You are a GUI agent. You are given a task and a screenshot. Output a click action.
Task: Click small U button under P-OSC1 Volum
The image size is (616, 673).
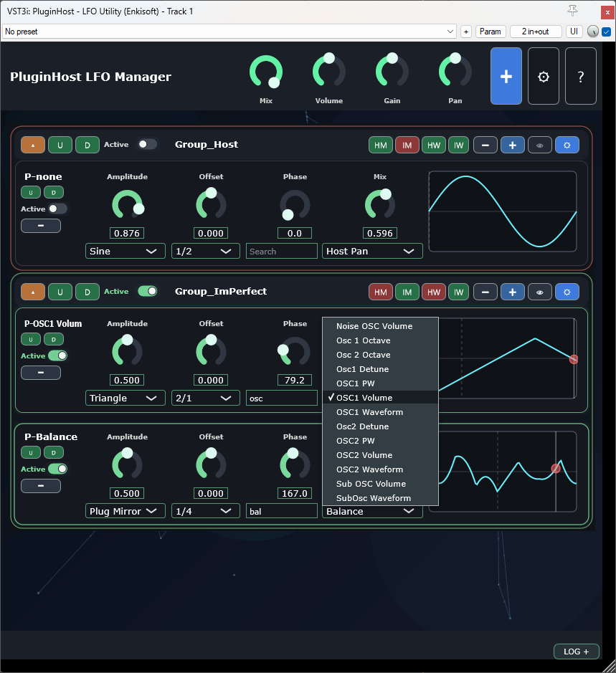click(31, 339)
